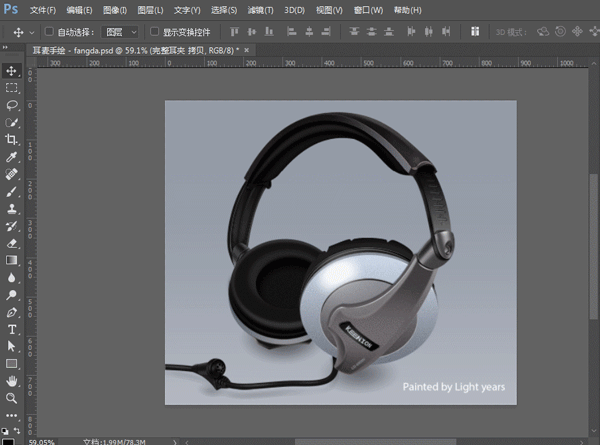Screen dimensions: 600x445
Task: Select the Move tool in toolbox
Action: click(11, 71)
